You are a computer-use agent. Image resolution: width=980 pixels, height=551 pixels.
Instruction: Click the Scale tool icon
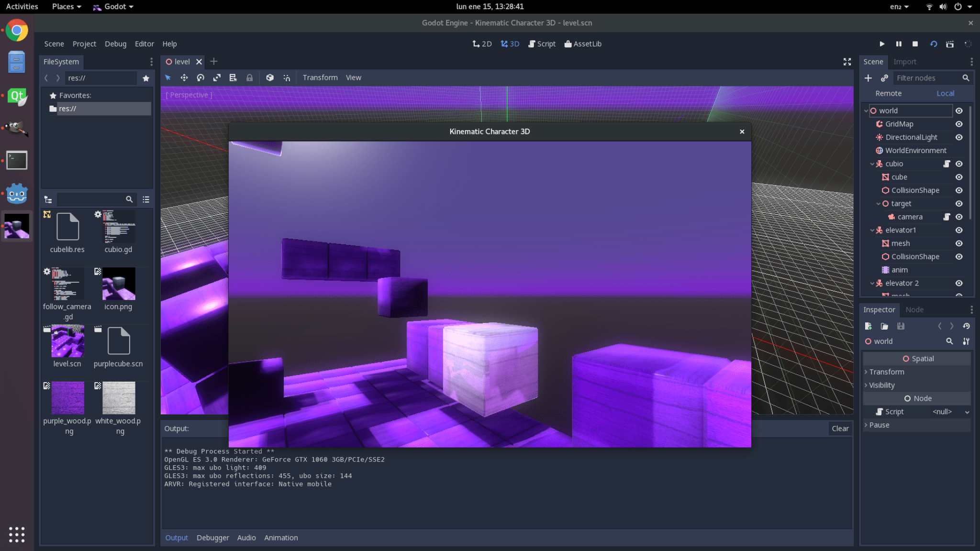coord(217,77)
